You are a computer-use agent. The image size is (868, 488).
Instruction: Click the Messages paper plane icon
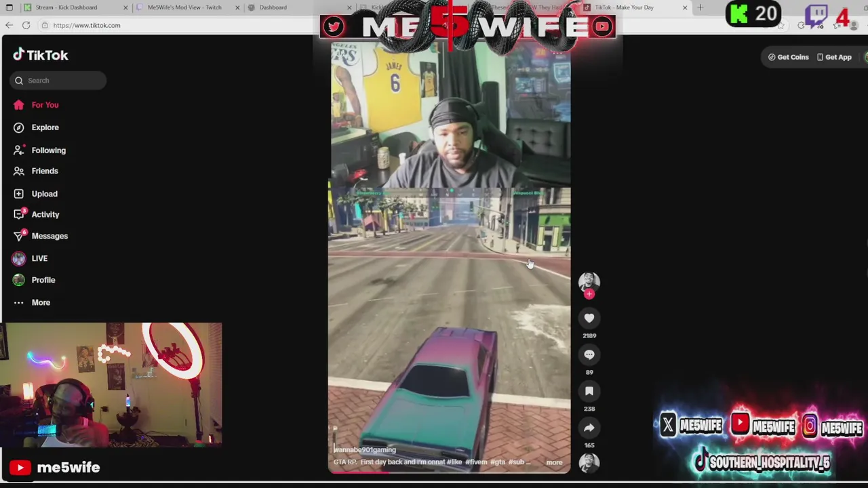pyautogui.click(x=19, y=236)
